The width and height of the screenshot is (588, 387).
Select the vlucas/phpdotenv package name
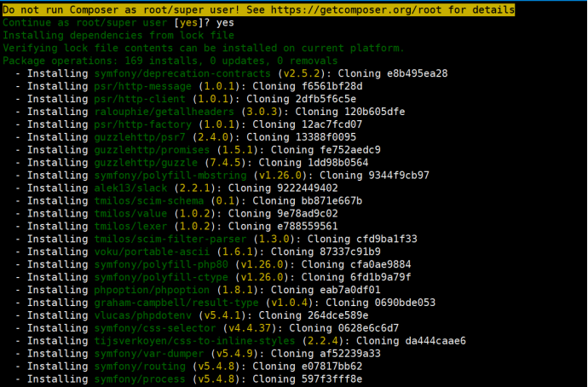pos(143,315)
